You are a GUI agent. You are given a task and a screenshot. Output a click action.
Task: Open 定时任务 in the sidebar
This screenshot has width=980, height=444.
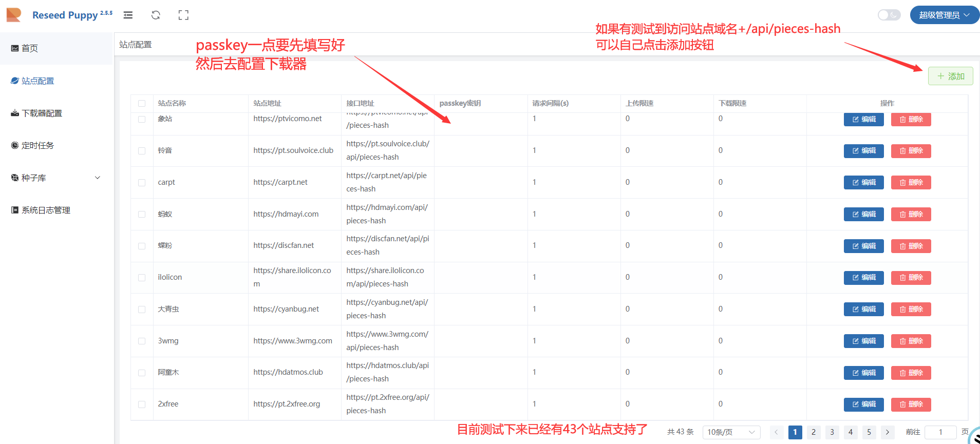[37, 146]
